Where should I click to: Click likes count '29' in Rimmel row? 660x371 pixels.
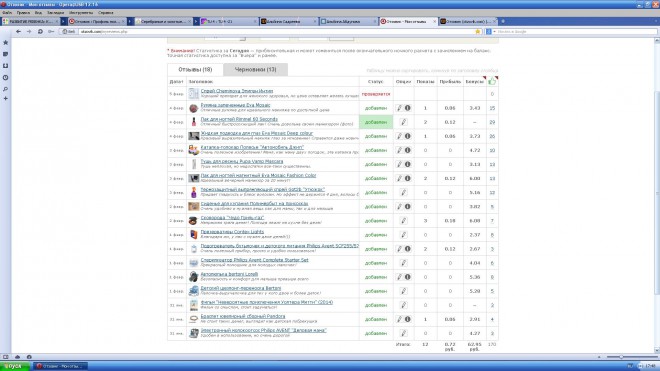click(492, 122)
